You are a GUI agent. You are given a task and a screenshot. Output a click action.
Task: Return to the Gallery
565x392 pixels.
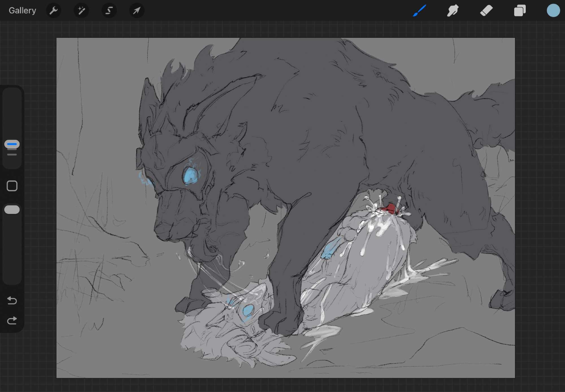pyautogui.click(x=22, y=11)
